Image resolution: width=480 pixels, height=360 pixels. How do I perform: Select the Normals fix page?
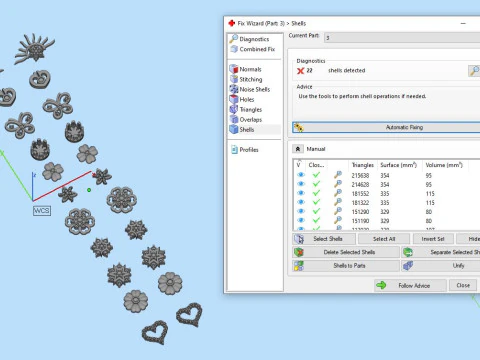tap(250, 69)
